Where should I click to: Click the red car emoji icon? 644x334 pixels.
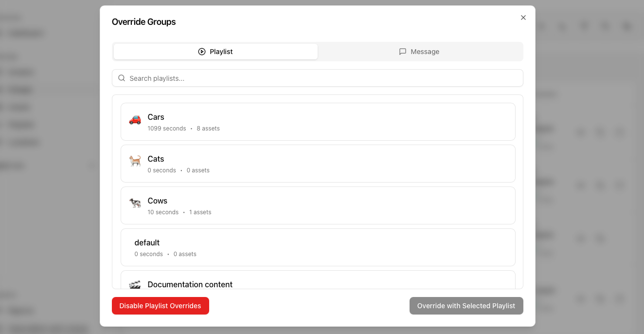[x=135, y=119]
